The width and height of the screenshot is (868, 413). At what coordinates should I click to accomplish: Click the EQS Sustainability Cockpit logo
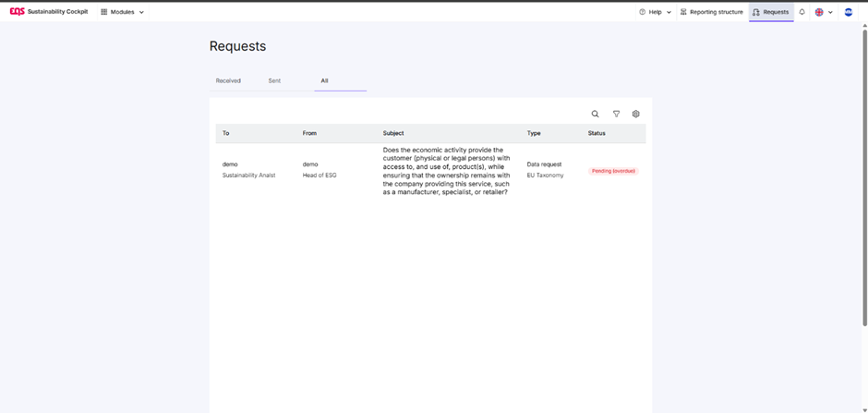coord(49,12)
